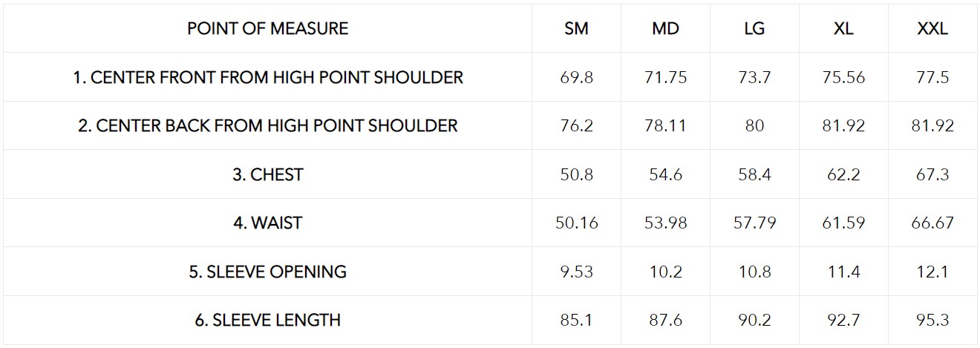Click the XXL chest value 67.3
The width and height of the screenshot is (980, 348).
point(932,174)
